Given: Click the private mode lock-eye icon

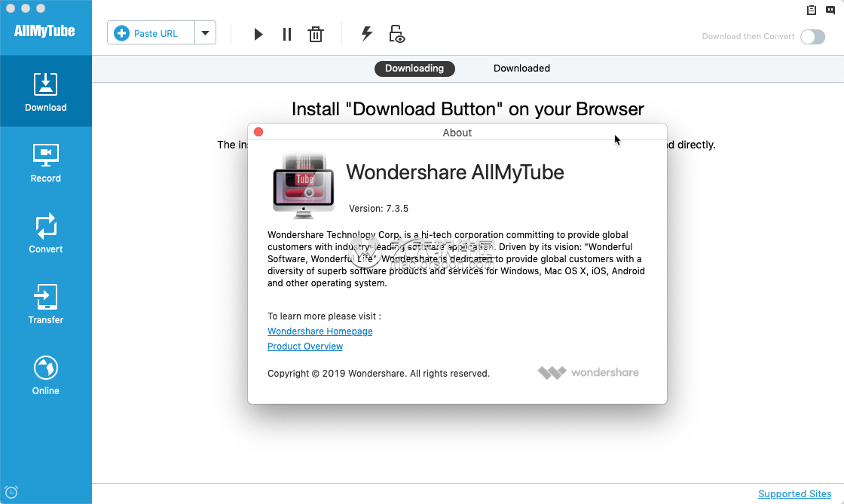Looking at the screenshot, I should coord(396,34).
